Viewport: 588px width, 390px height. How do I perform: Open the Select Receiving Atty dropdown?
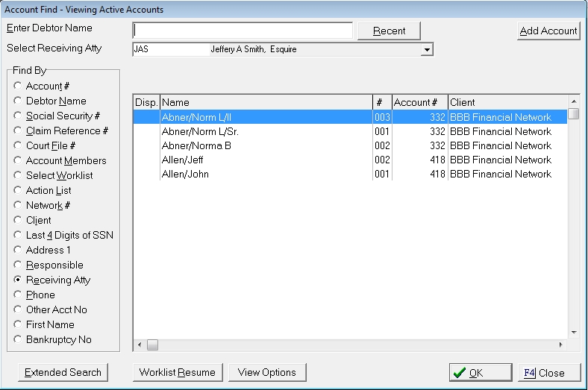427,50
